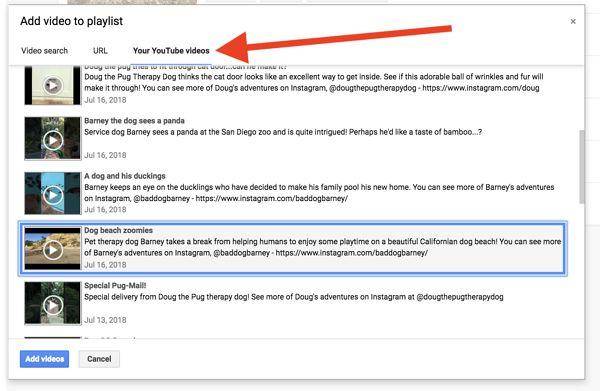
Task: Play the Special Pug-Mail! video thumbnail
Action: pyautogui.click(x=53, y=303)
